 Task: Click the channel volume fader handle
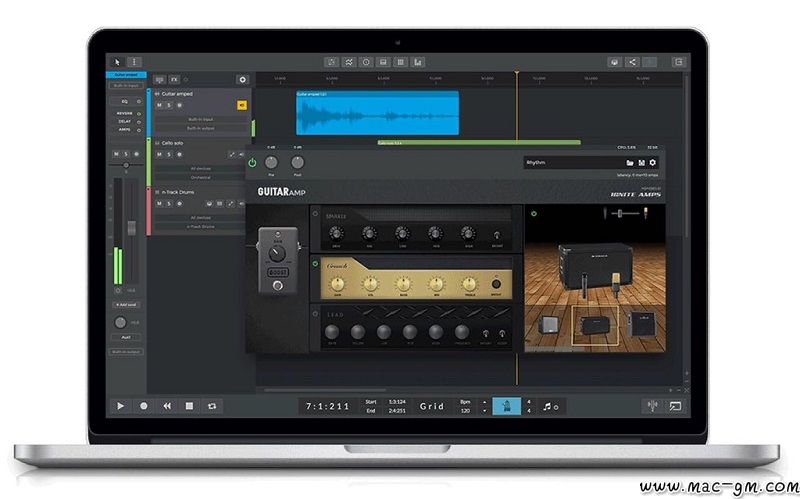[x=132, y=228]
